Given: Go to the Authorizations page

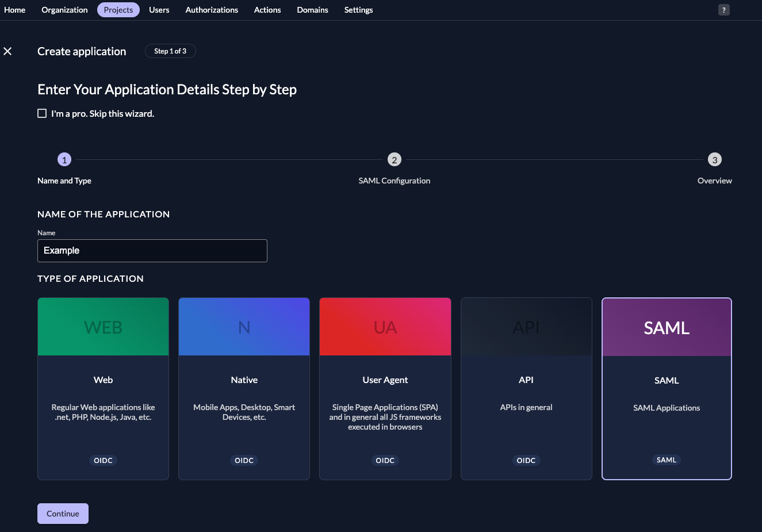Looking at the screenshot, I should coord(212,10).
